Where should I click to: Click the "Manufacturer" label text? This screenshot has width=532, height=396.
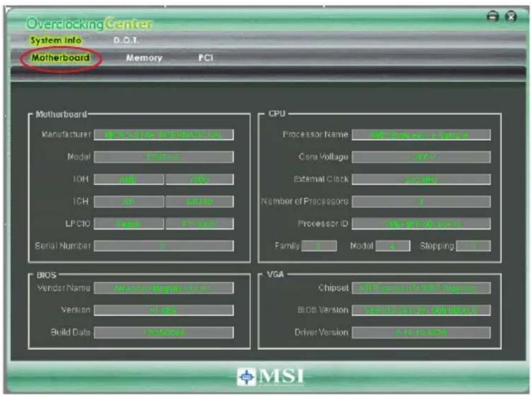(66, 134)
